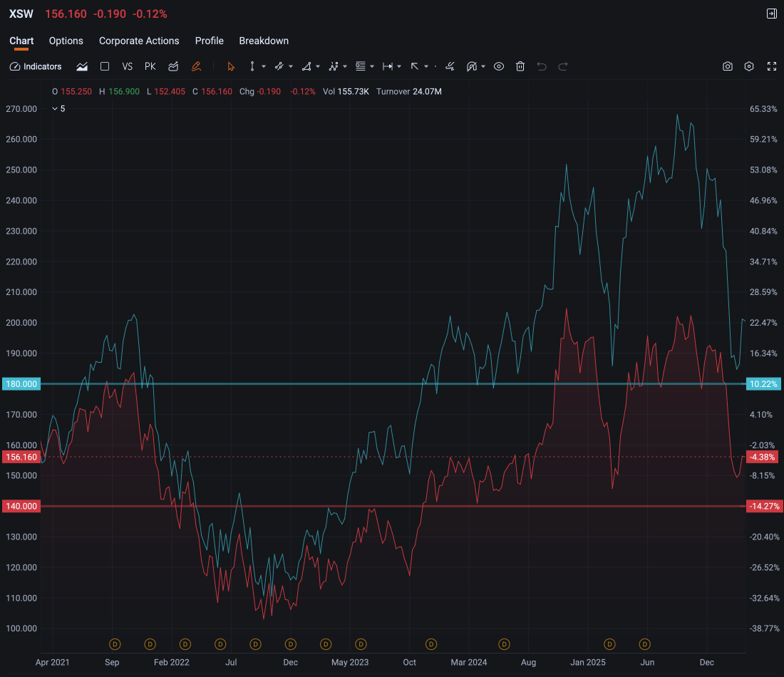Open the Indicators panel
This screenshot has height=677, width=784.
click(x=36, y=66)
